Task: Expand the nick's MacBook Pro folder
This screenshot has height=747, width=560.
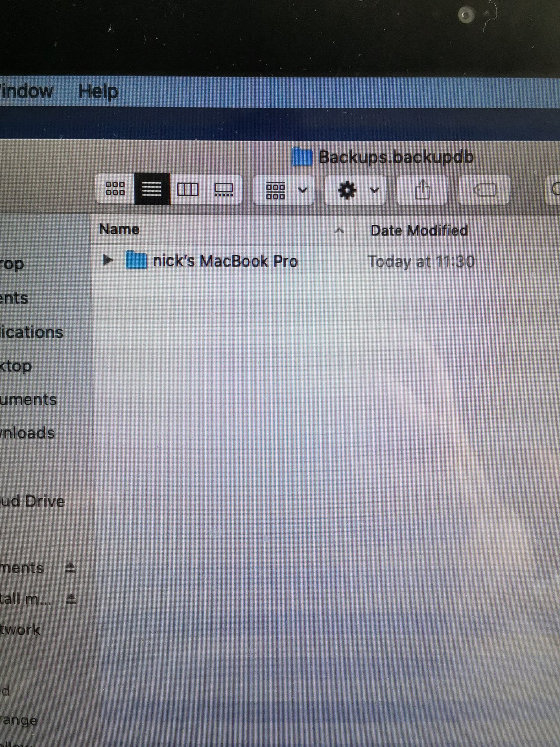Action: [x=108, y=260]
